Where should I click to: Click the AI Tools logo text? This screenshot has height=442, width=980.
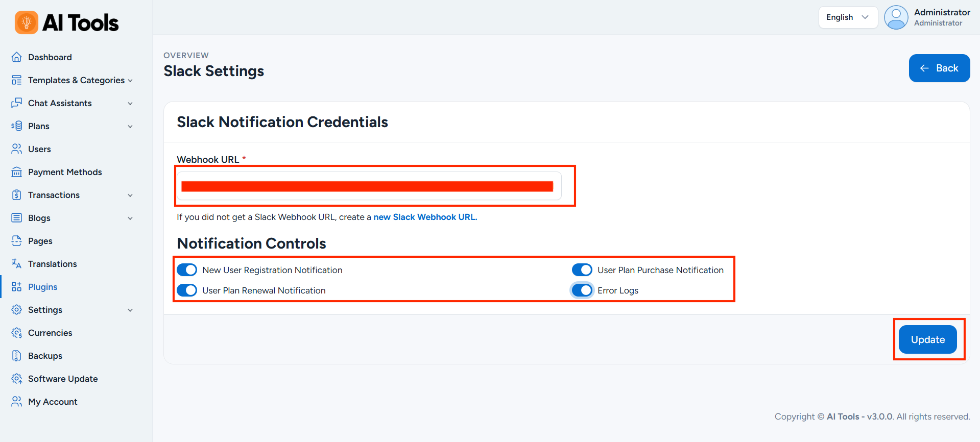[x=81, y=23]
